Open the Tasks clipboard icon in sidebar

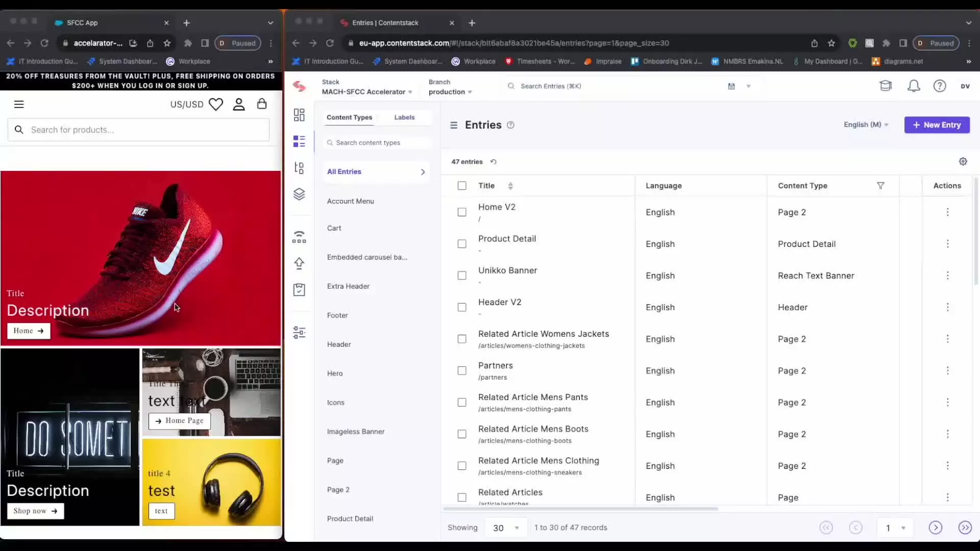(x=299, y=290)
